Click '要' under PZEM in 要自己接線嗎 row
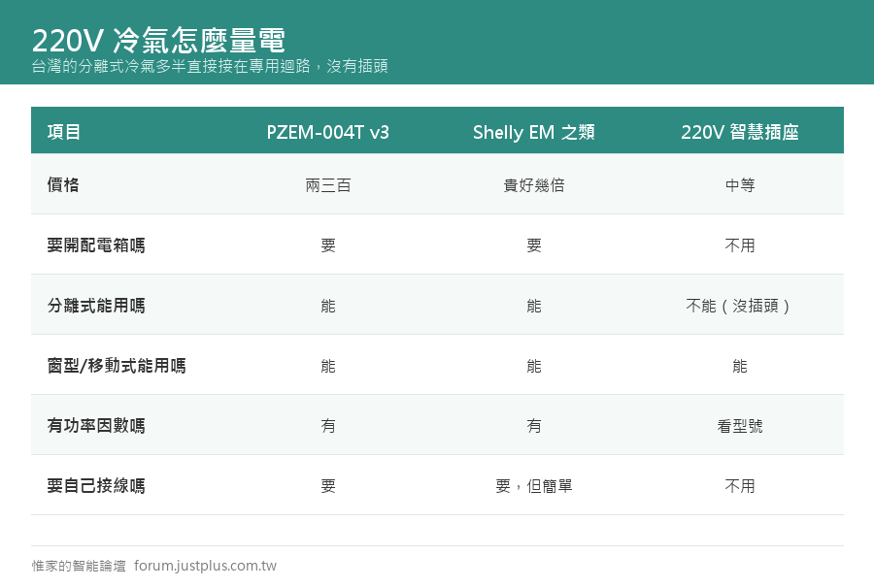The width and height of the screenshot is (874, 588). tap(328, 486)
